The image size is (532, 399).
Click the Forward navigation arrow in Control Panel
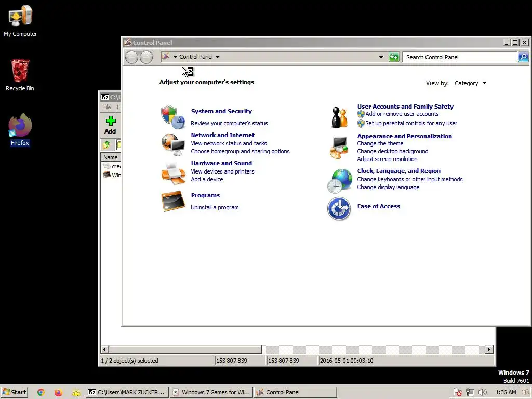pos(146,57)
